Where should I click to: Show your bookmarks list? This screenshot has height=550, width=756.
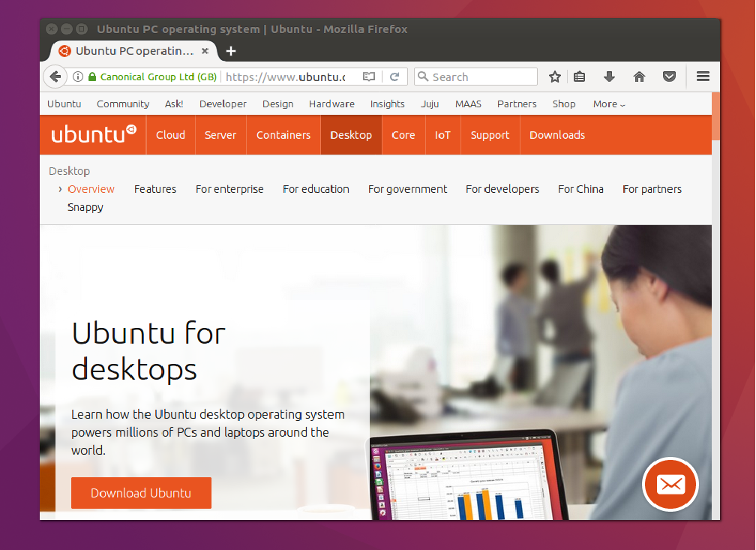pos(579,77)
